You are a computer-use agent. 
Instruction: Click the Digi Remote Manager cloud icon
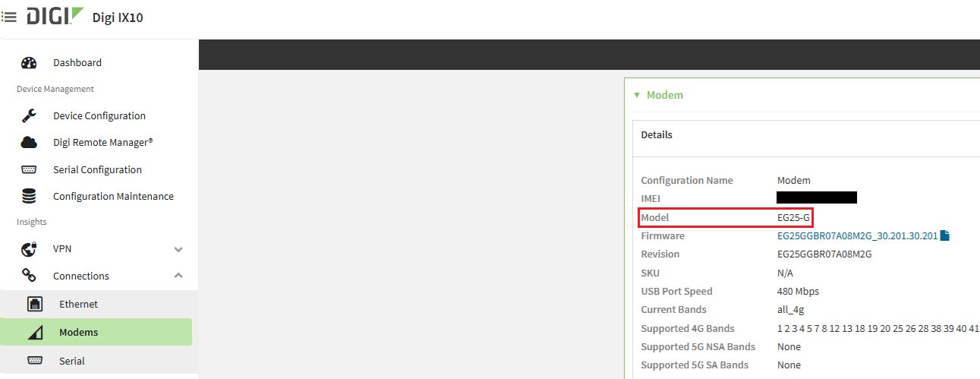(x=29, y=143)
